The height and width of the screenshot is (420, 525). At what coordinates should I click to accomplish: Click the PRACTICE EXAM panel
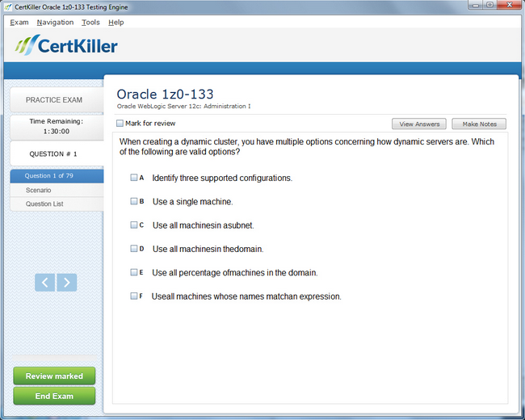coord(57,100)
